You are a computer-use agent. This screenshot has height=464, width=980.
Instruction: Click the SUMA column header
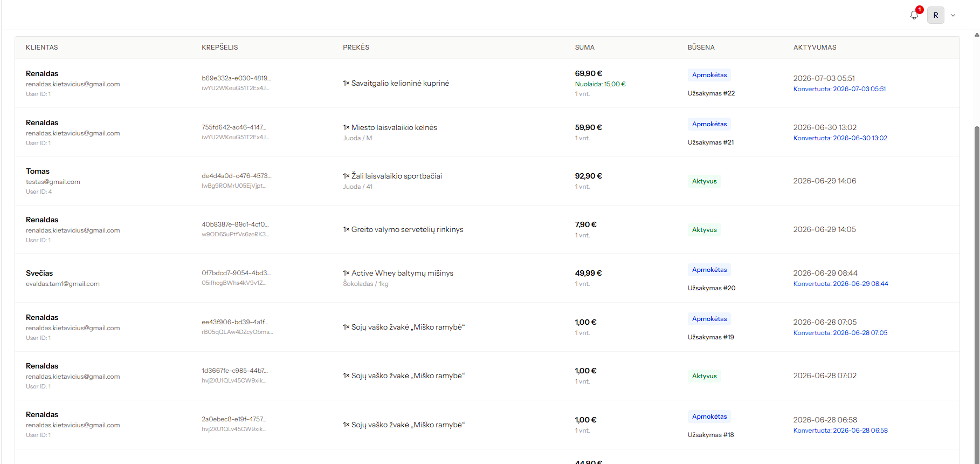coord(585,47)
